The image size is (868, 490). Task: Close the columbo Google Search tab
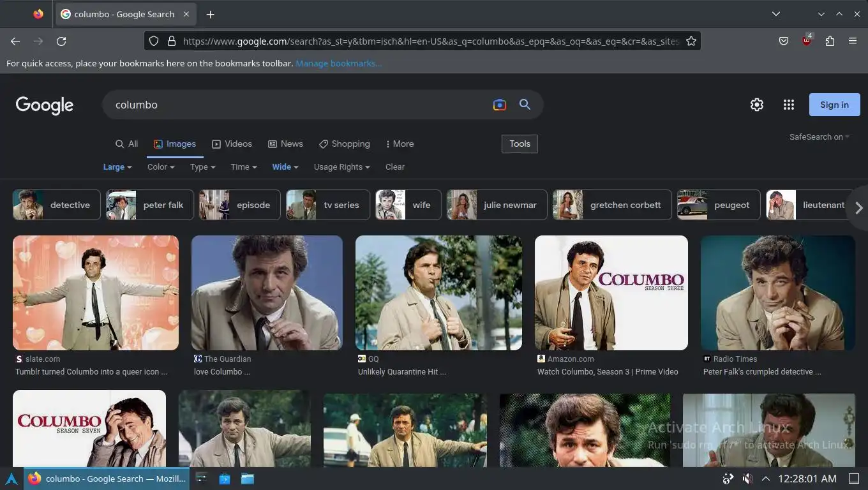[186, 14]
